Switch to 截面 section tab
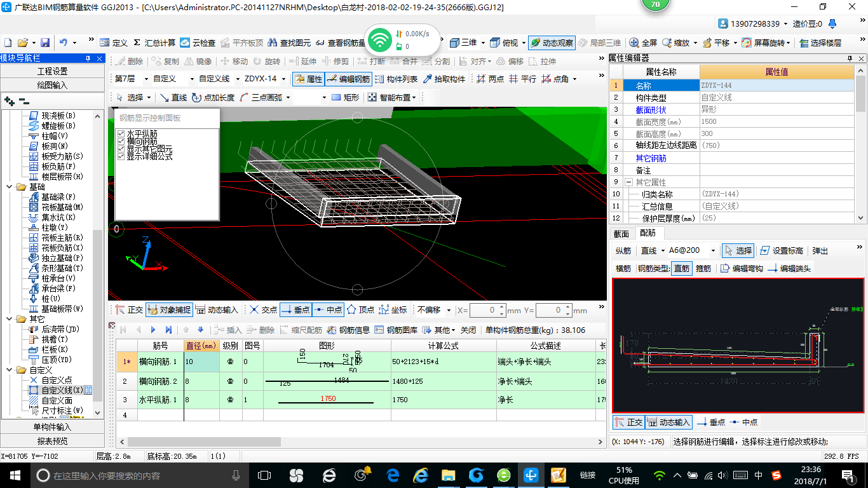The width and height of the screenshot is (868, 488). (x=621, y=234)
